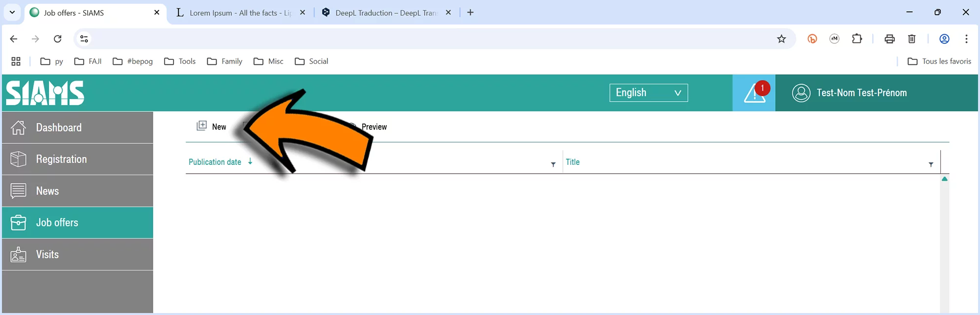Viewport: 980px width, 315px height.
Task: Open the Publication date column filter
Action: (553, 164)
